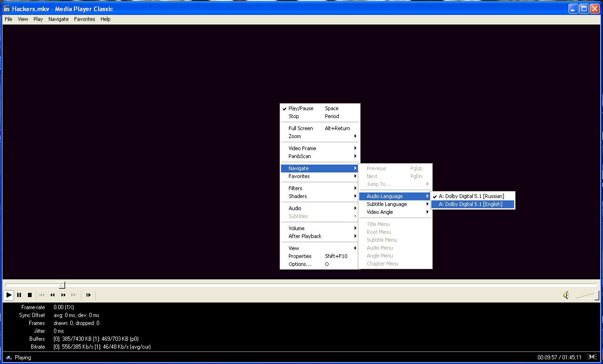Open the View menu in menu bar
603x364 pixels.
(23, 19)
